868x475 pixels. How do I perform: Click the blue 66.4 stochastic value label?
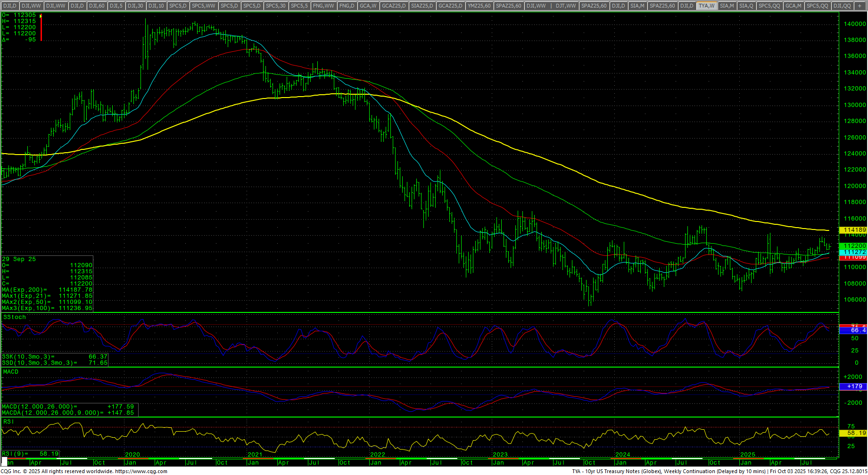(854, 331)
